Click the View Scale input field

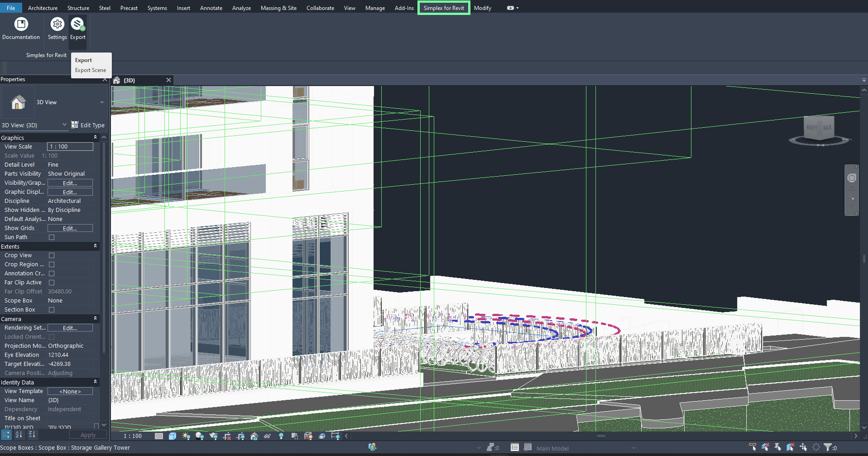coord(70,147)
